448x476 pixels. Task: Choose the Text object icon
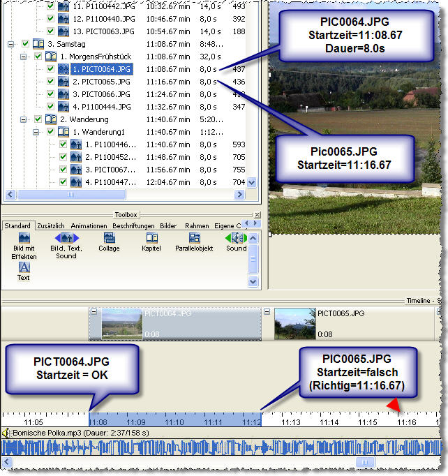pos(24,267)
